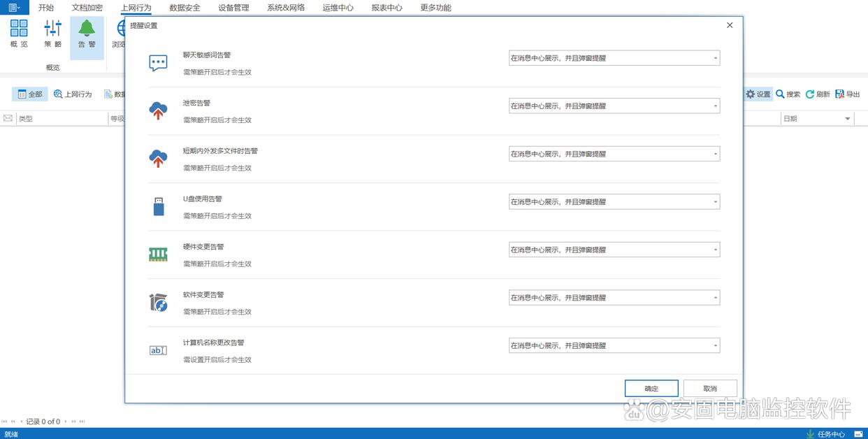Click the 就绪 status bar text
The width and height of the screenshot is (868, 439).
(11, 434)
